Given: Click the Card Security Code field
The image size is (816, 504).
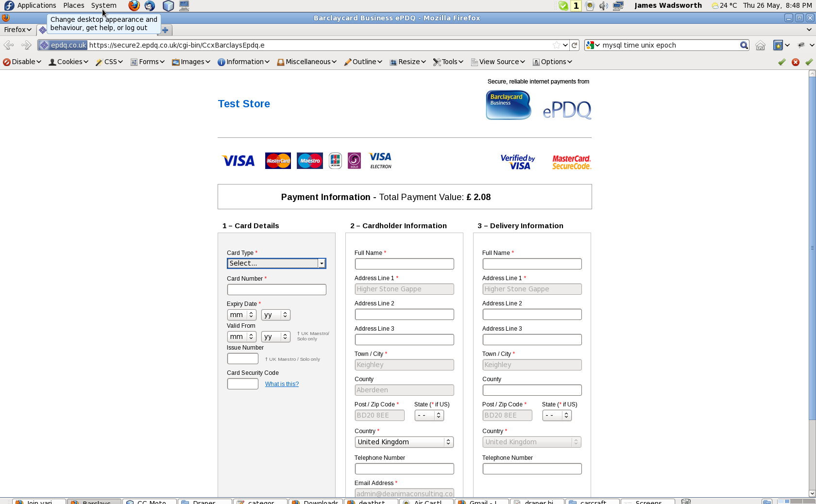Looking at the screenshot, I should 242,384.
